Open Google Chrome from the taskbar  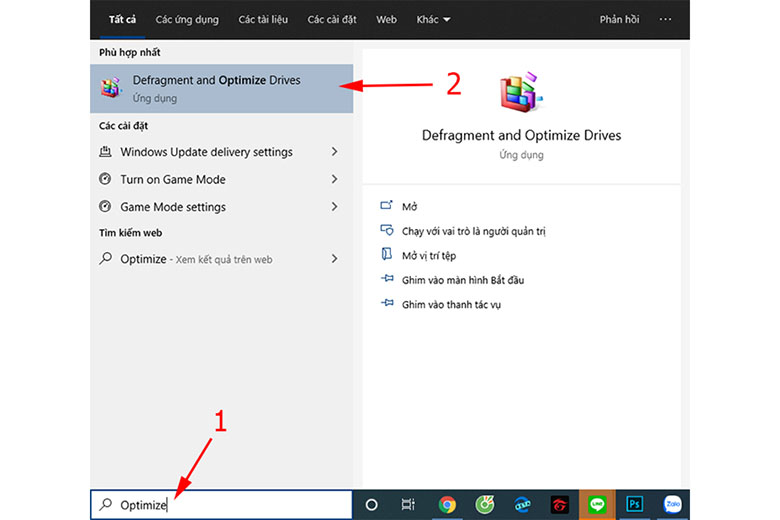(x=447, y=505)
